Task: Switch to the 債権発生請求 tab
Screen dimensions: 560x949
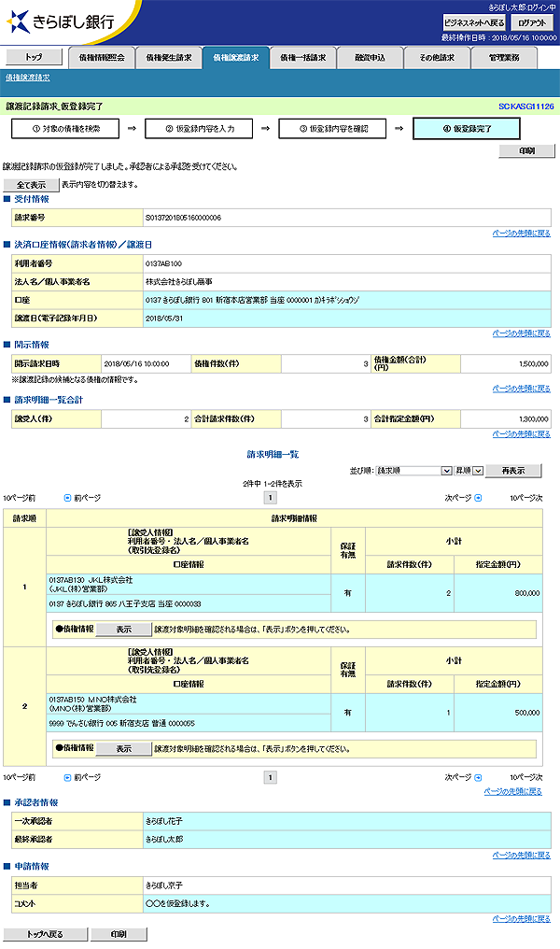Action: coord(169,58)
